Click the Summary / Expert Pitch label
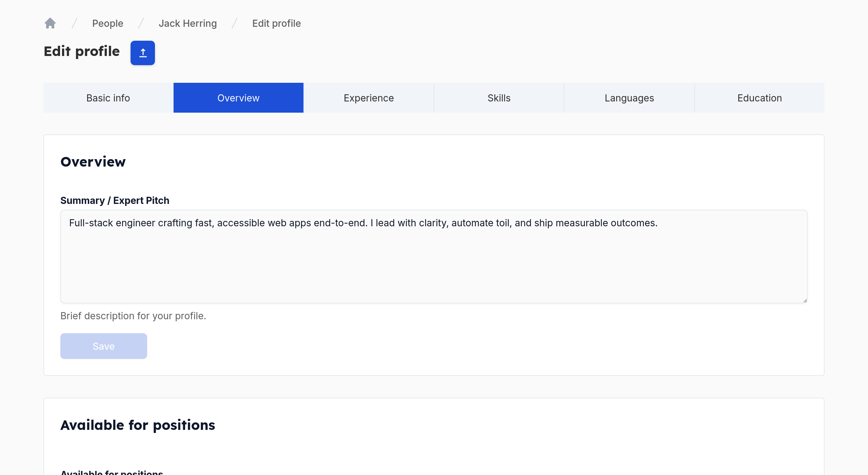The width and height of the screenshot is (868, 475). coord(115,201)
